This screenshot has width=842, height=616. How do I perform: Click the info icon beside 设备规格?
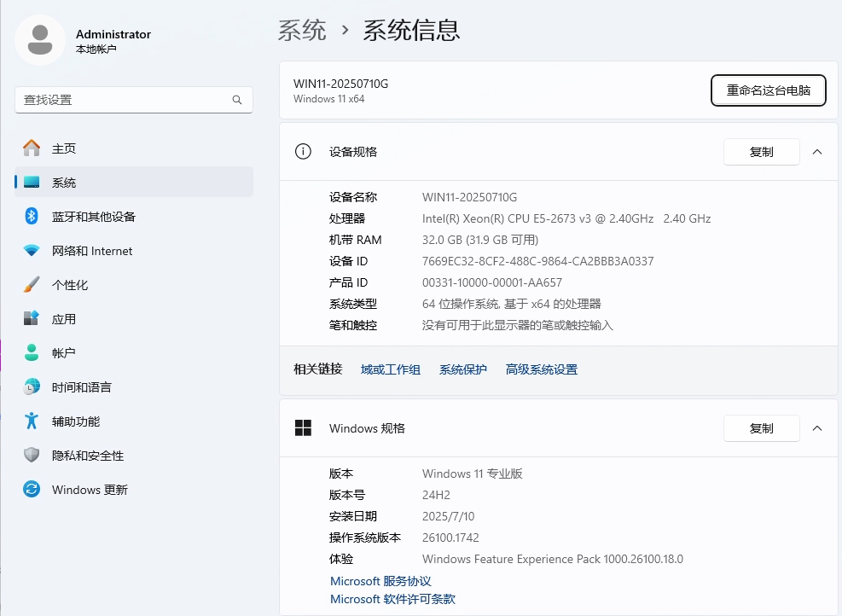(x=303, y=152)
